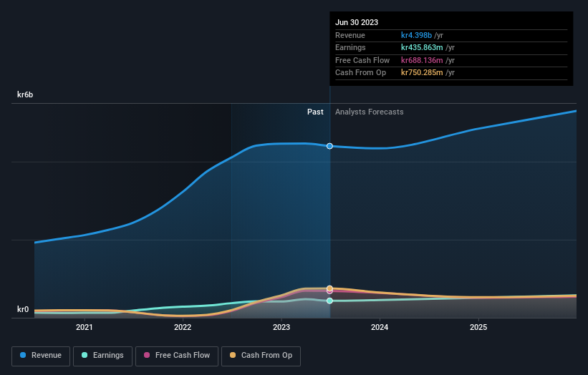Click the Past label on the chart
The width and height of the screenshot is (588, 375).
pyautogui.click(x=315, y=112)
